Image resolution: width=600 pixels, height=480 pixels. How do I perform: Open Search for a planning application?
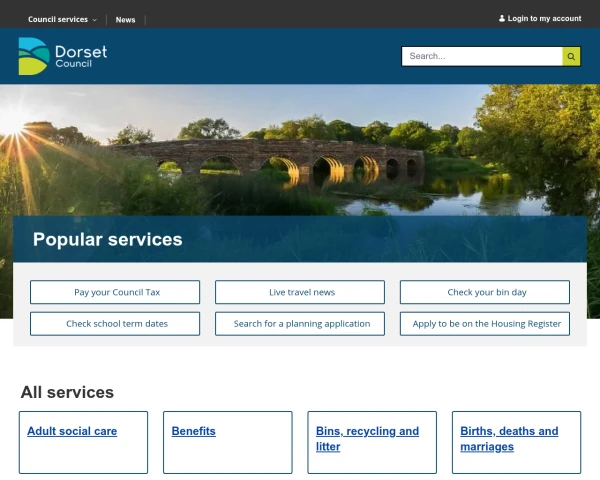tap(300, 324)
